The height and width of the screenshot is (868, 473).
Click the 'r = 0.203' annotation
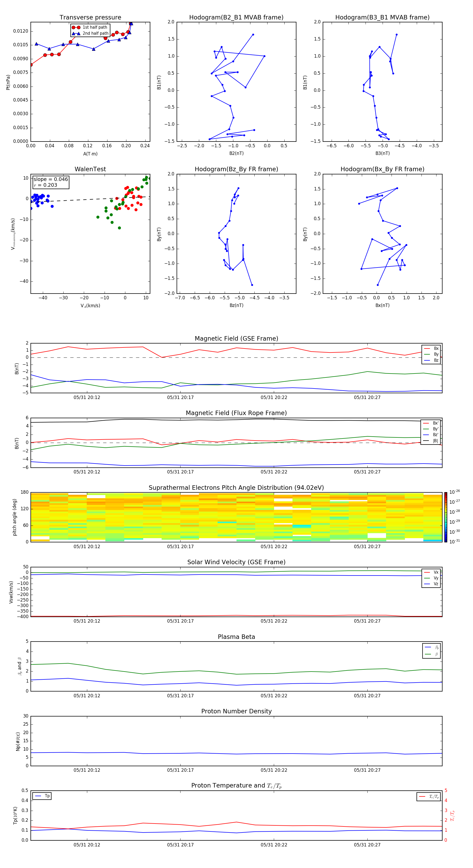45,185
